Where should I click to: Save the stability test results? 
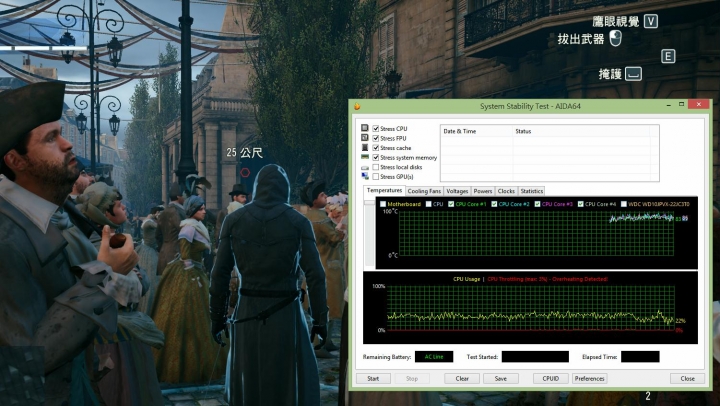tap(501, 378)
